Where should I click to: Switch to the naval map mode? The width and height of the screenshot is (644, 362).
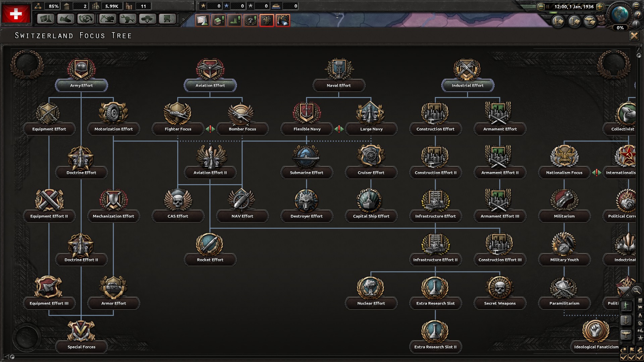point(626,320)
